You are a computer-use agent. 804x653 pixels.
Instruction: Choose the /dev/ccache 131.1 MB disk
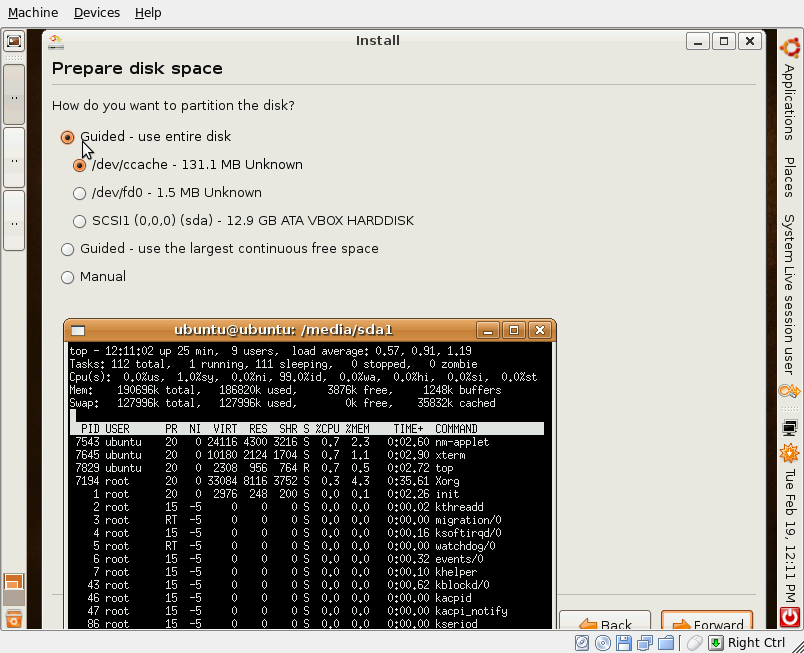tap(188, 165)
